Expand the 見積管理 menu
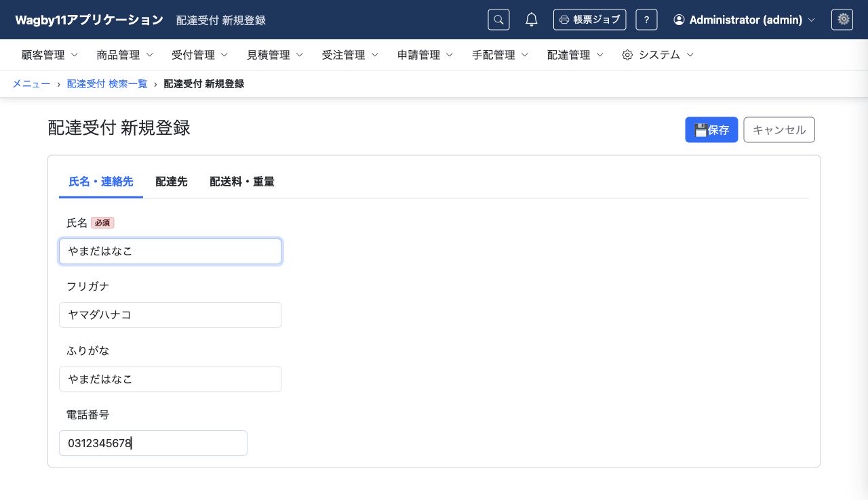The width and height of the screenshot is (868, 500). (275, 55)
